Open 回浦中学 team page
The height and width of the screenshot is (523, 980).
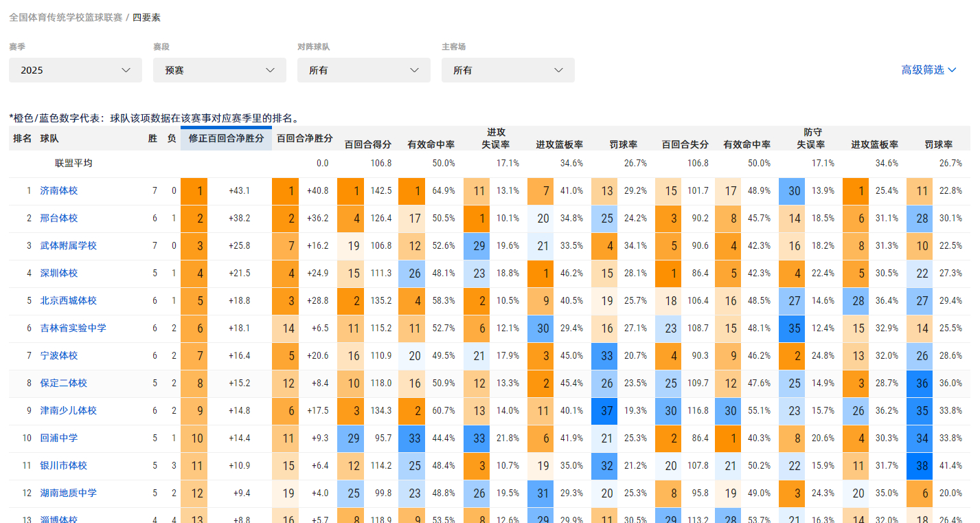[59, 438]
